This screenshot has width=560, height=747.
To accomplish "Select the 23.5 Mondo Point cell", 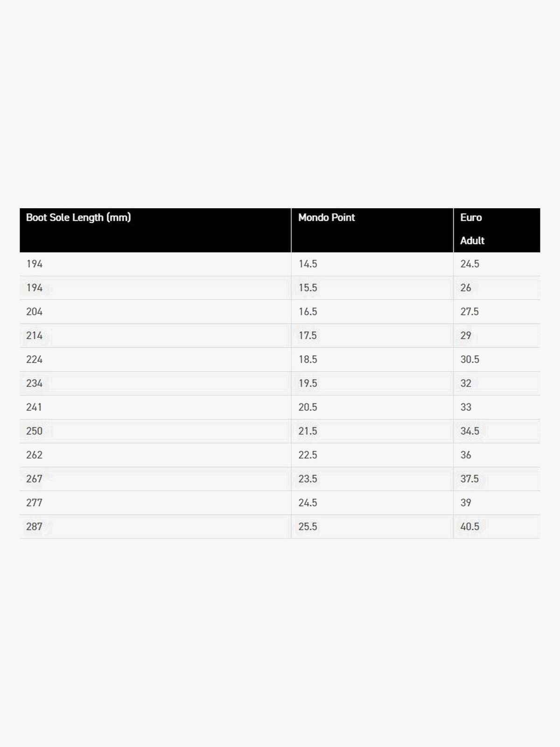I will pyautogui.click(x=308, y=479).
